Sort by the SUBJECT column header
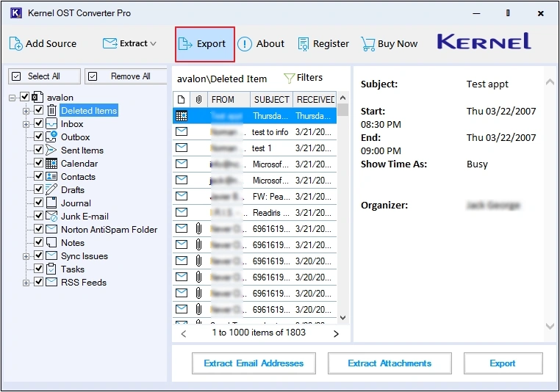Screen dimensions: 560x392 (271, 99)
